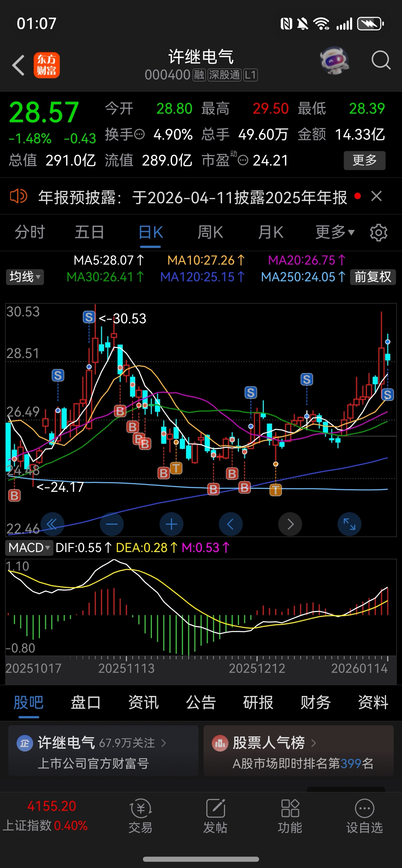Tap the 换手 info circle icon
The width and height of the screenshot is (402, 868).
coord(139,134)
